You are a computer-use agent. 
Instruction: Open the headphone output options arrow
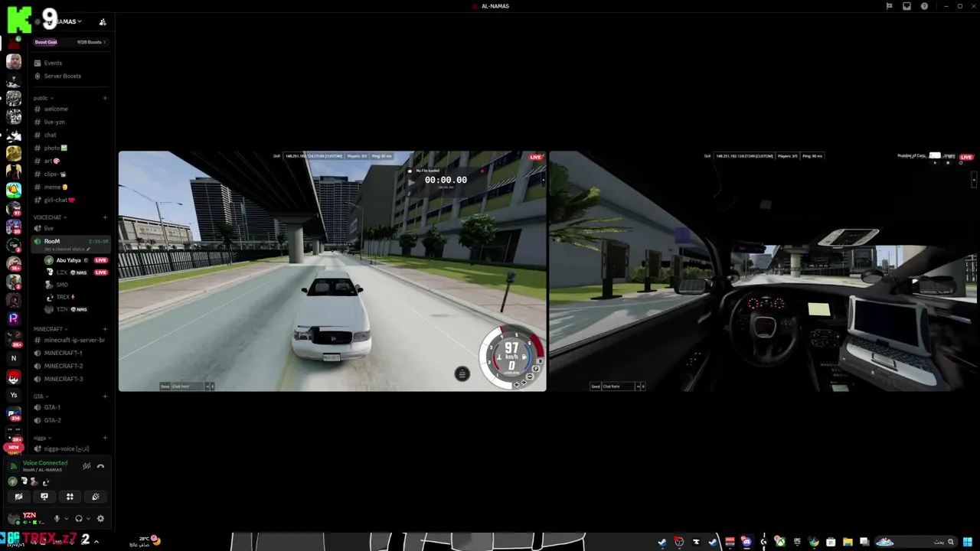coord(88,518)
